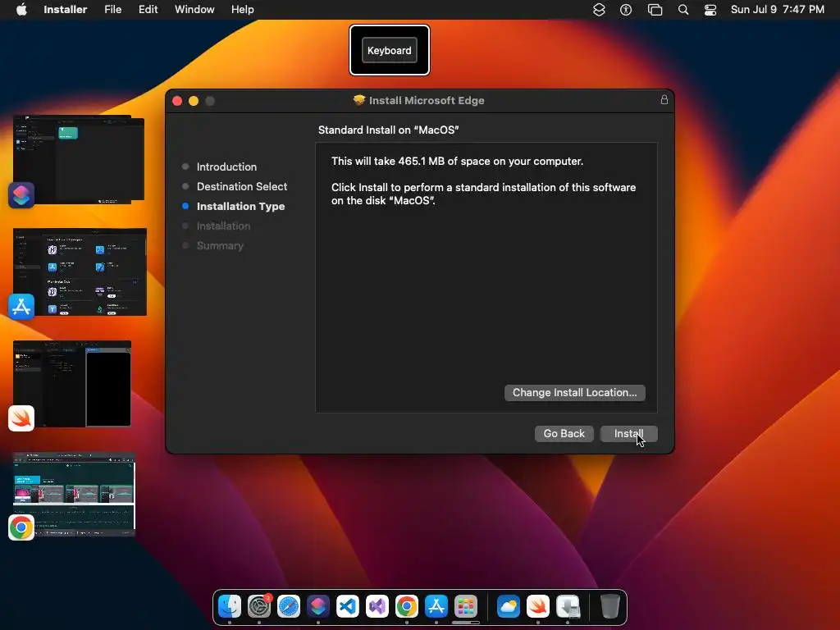840x630 pixels.
Task: Click the Go Back button
Action: coord(564,433)
